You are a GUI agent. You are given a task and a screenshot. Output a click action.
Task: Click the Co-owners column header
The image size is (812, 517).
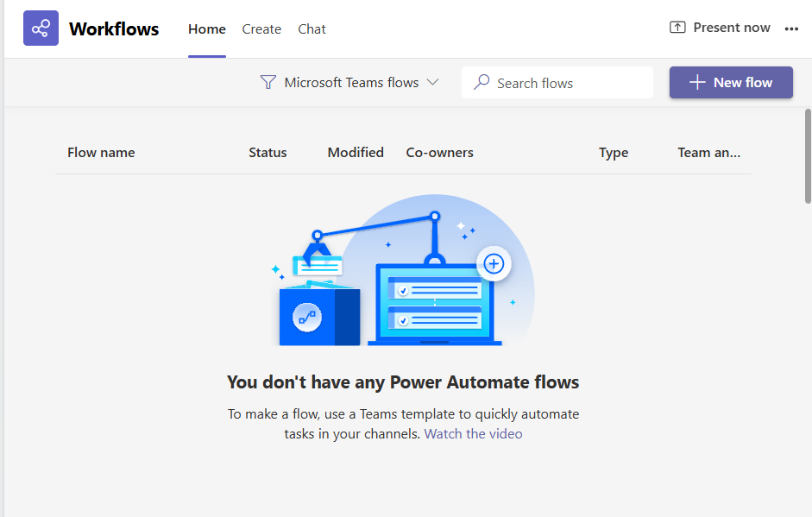[439, 153]
